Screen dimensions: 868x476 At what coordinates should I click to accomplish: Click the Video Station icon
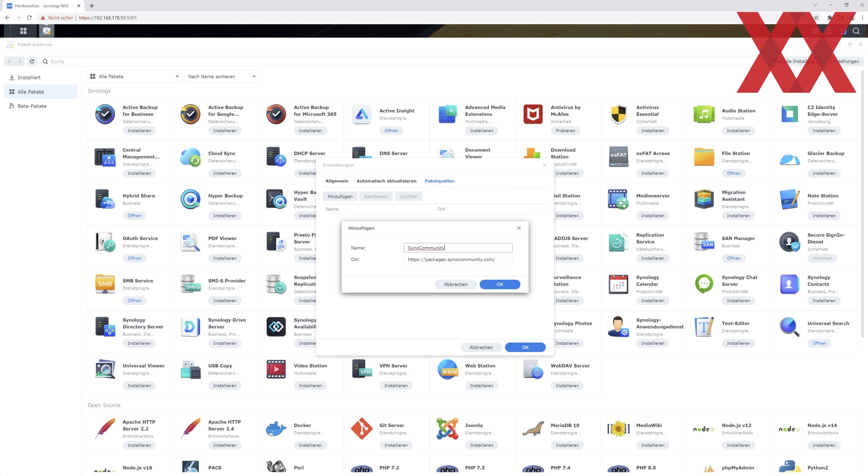276,370
